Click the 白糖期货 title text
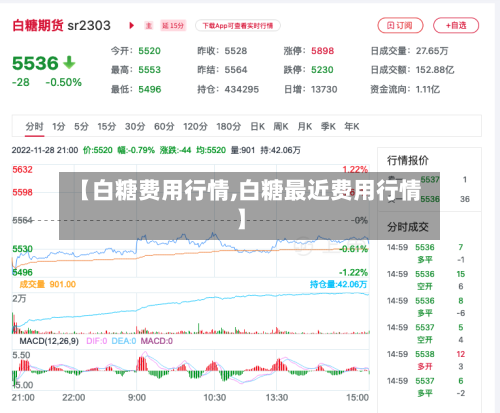The height and width of the screenshot is (413, 500). pos(38,26)
